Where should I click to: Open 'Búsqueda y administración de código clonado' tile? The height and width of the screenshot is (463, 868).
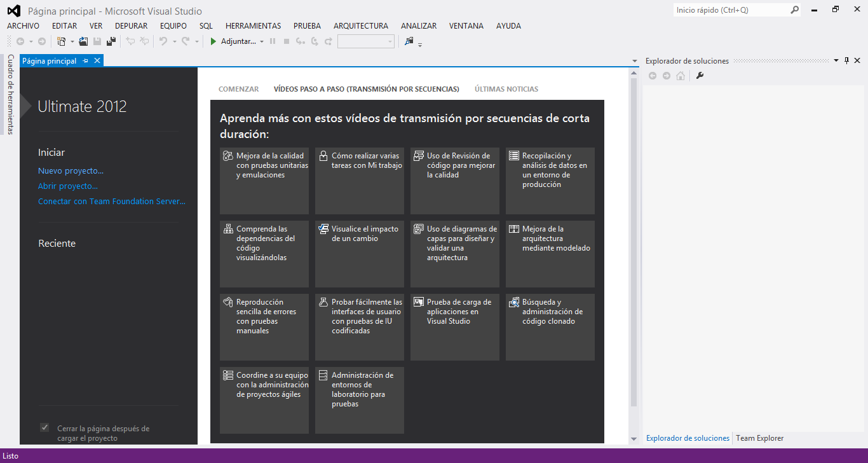click(x=550, y=328)
